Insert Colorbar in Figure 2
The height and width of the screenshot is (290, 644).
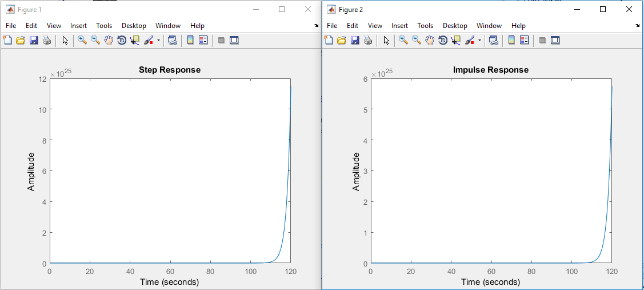[x=511, y=40]
